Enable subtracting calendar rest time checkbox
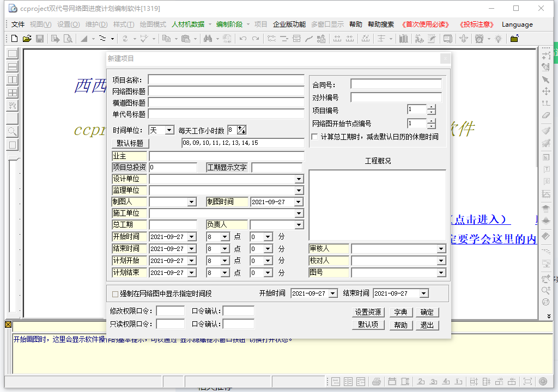 314,137
